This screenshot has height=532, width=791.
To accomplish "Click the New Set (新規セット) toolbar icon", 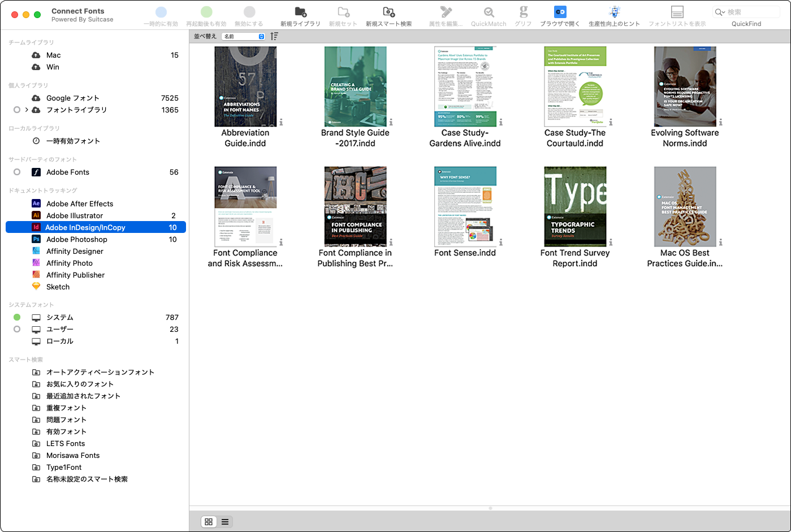I will point(343,12).
